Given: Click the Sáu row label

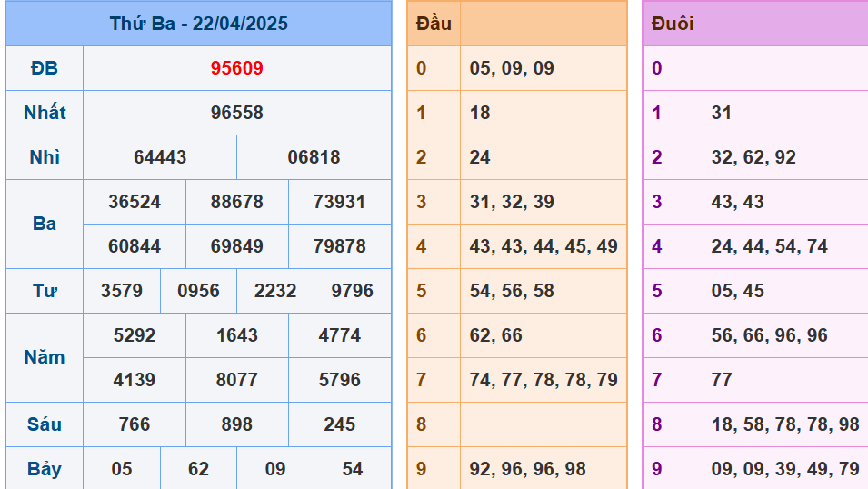Looking at the screenshot, I should (45, 424).
